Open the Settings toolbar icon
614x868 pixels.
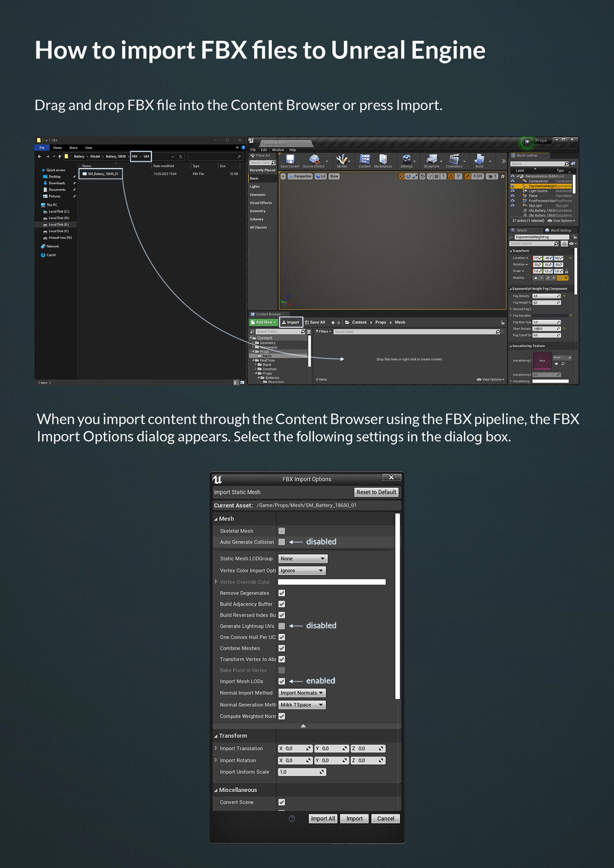point(406,161)
